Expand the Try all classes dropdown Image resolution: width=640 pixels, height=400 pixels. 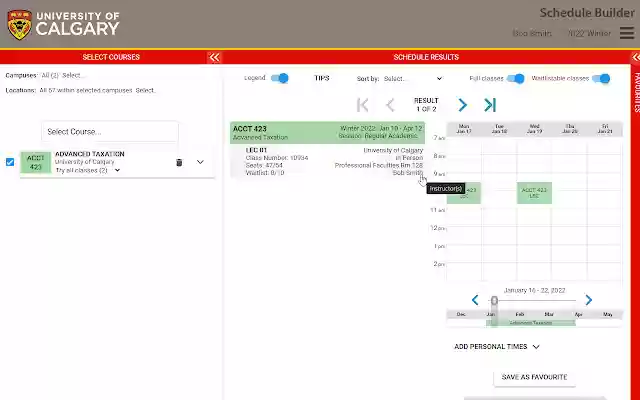[88, 170]
